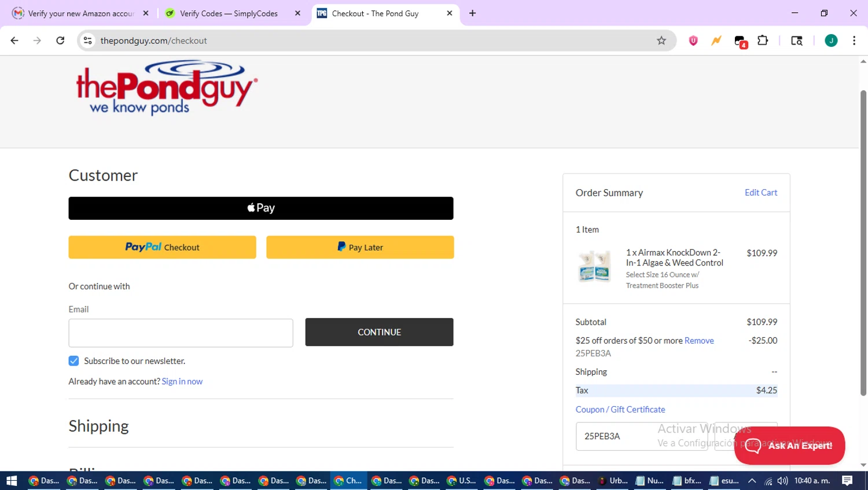The width and height of the screenshot is (868, 490).
Task: Click the Sign in now link
Action: (x=182, y=381)
